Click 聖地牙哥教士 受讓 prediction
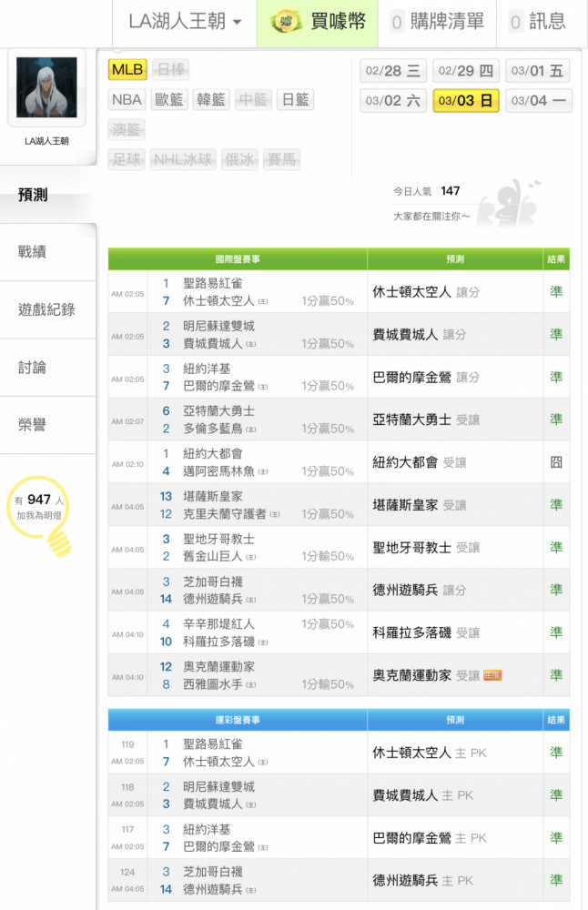The image size is (588, 910). 426,547
